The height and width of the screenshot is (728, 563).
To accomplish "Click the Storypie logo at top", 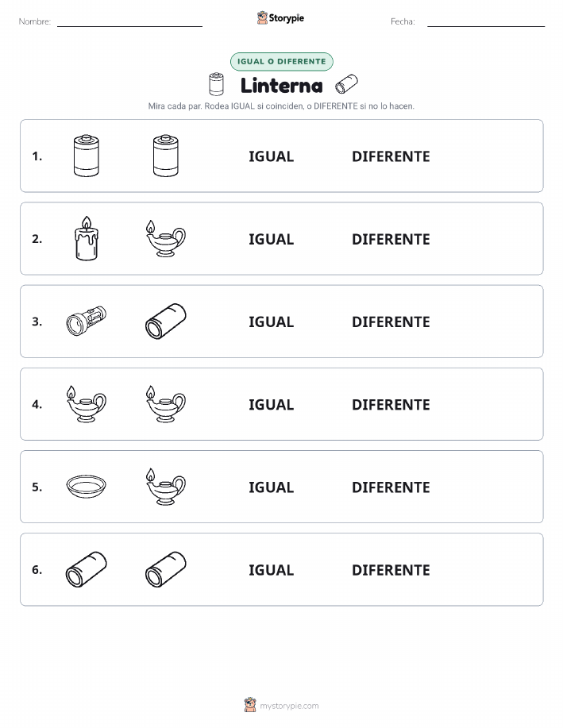I will [x=280, y=18].
